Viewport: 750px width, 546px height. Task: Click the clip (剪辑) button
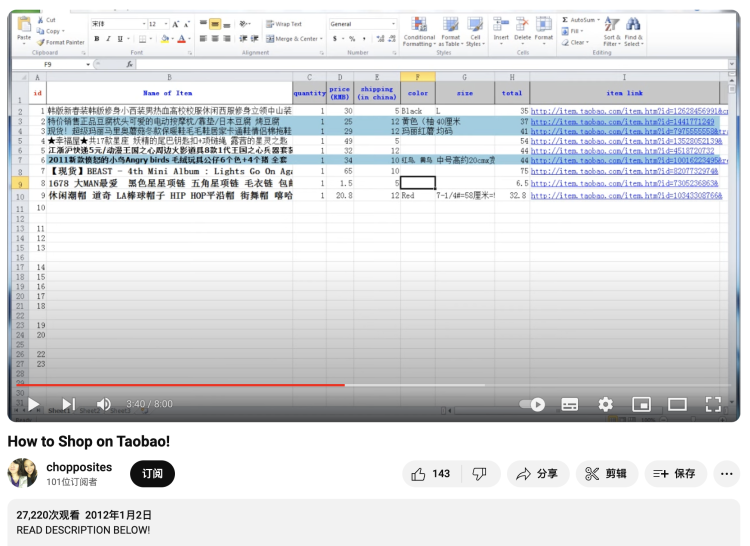pyautogui.click(x=607, y=474)
